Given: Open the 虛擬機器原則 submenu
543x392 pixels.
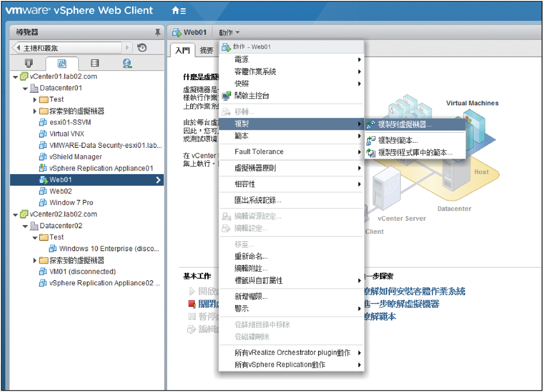Looking at the screenshot, I should pos(291,168).
